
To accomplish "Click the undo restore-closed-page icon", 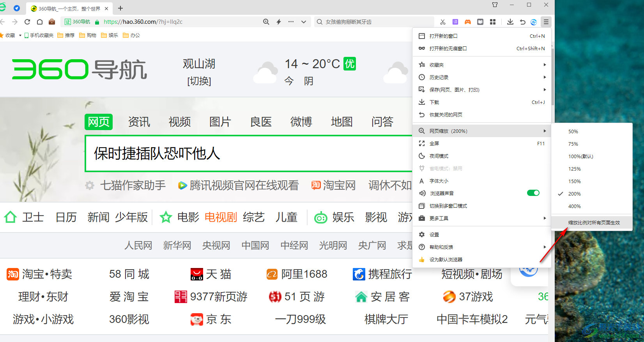I will 523,22.
